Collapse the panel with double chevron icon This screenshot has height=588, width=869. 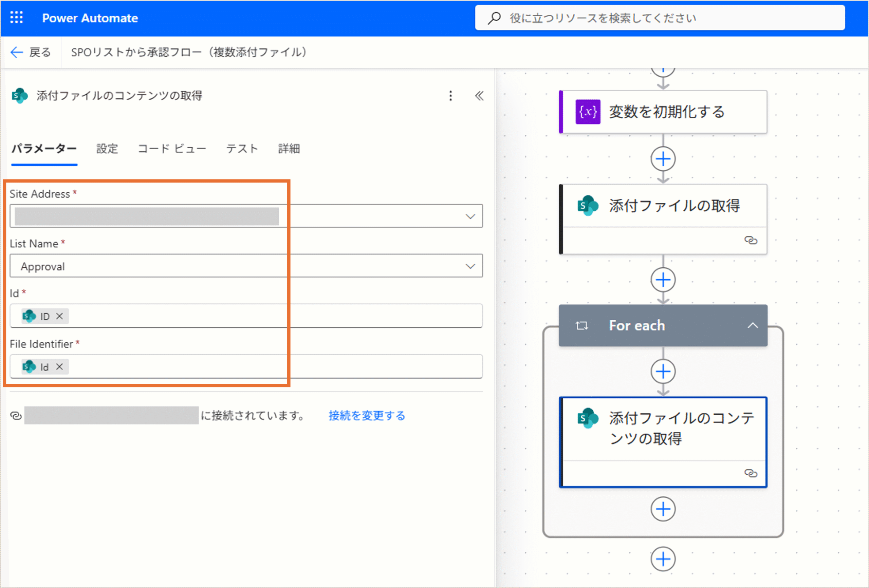click(479, 96)
